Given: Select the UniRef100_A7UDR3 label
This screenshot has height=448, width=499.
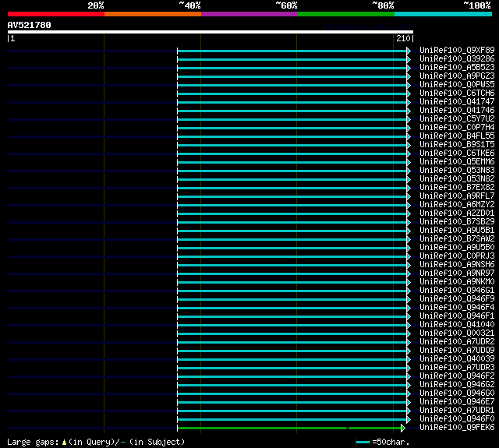Looking at the screenshot, I should click(457, 368).
